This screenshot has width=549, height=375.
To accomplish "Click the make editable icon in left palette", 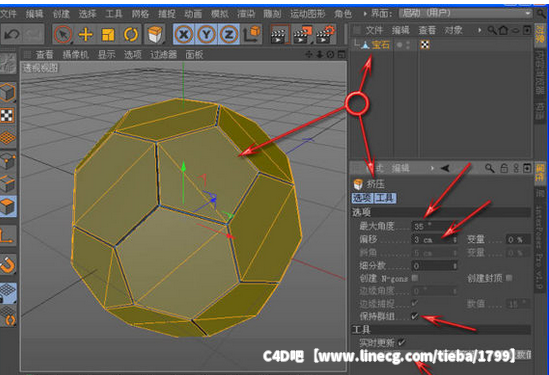I will pyautogui.click(x=8, y=64).
